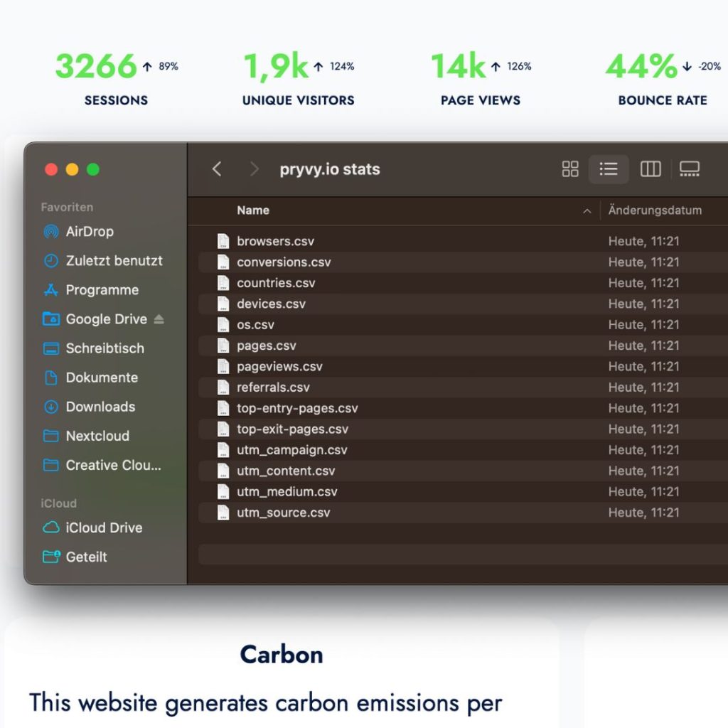Click the iCloud sidebar section header
This screenshot has width=728, height=728.
pos(58,503)
